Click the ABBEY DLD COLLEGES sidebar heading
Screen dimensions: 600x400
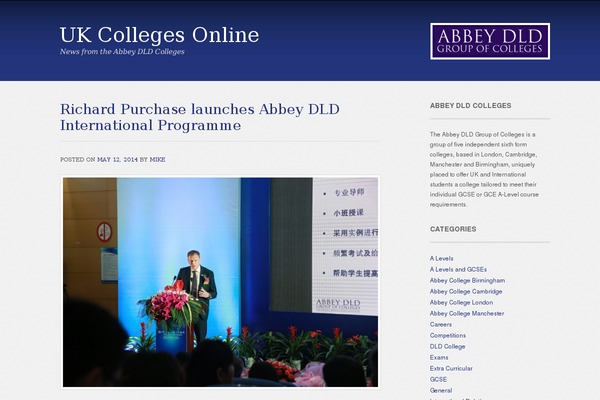click(470, 106)
